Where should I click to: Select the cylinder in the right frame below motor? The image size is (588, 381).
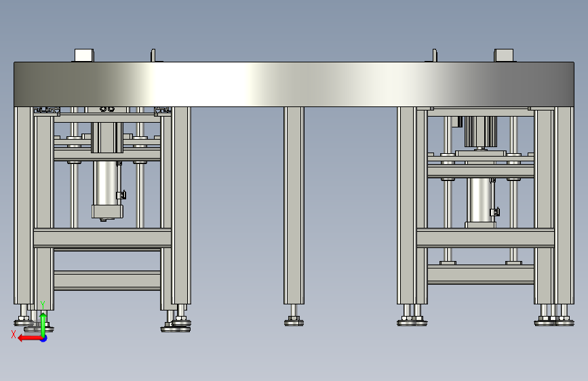pyautogui.click(x=481, y=203)
